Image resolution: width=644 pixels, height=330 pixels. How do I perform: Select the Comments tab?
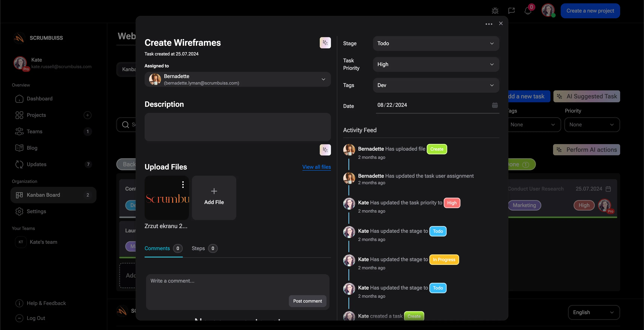[157, 248]
